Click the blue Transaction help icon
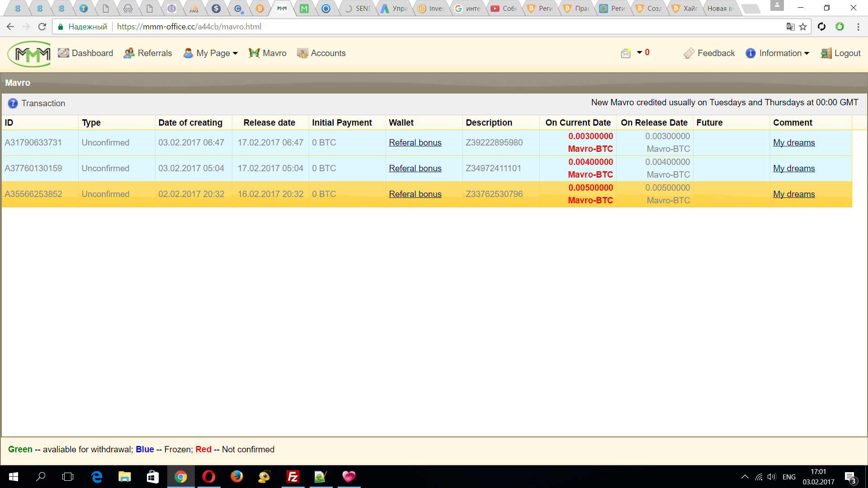 click(13, 103)
